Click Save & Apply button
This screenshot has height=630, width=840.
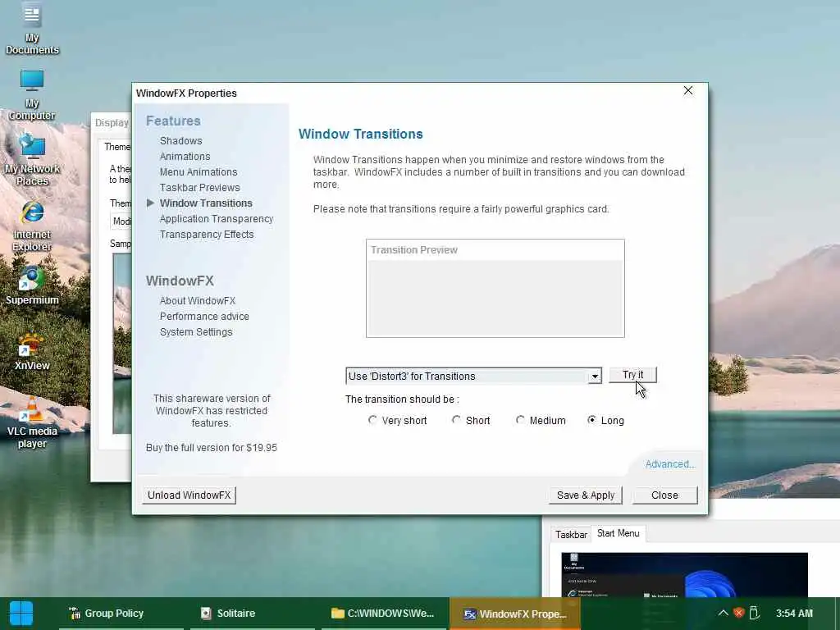tap(586, 495)
